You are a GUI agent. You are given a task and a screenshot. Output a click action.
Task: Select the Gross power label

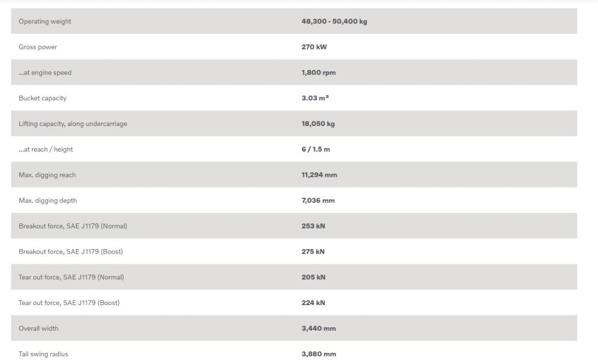pyautogui.click(x=38, y=47)
